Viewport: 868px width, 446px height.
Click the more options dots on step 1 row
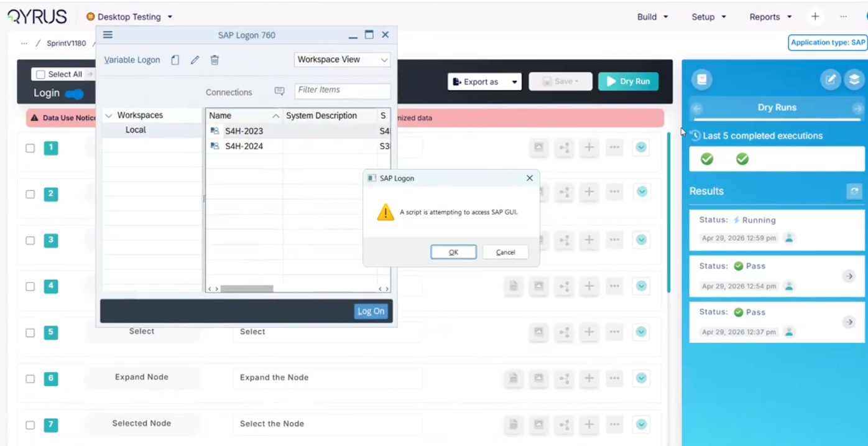(x=614, y=147)
